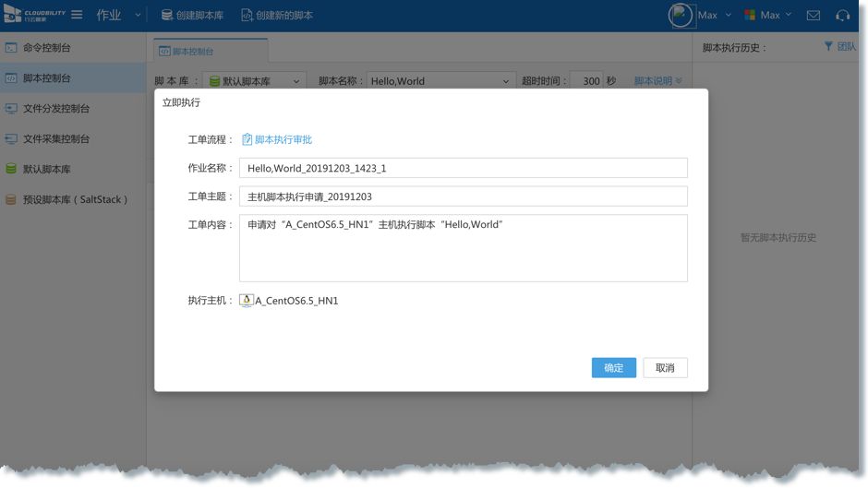The width and height of the screenshot is (868, 488).
Task: Open the Hello,World script name dropdown
Action: pyautogui.click(x=440, y=81)
